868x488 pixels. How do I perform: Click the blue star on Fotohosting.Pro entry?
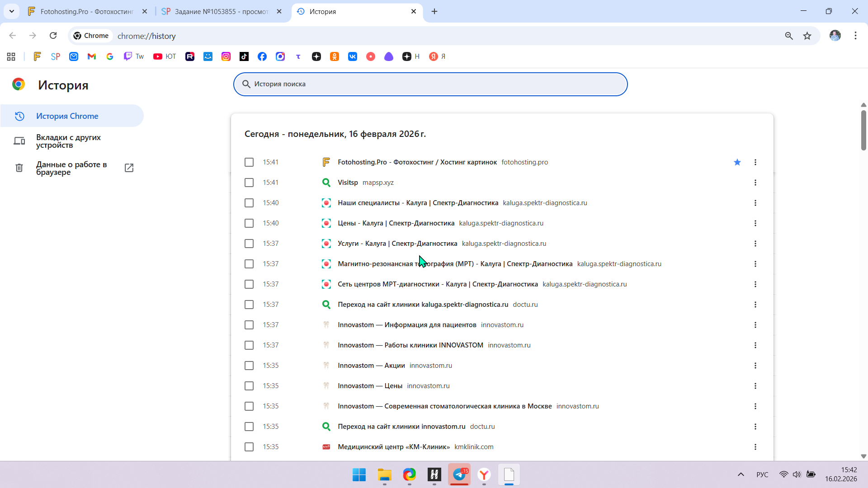[737, 162]
